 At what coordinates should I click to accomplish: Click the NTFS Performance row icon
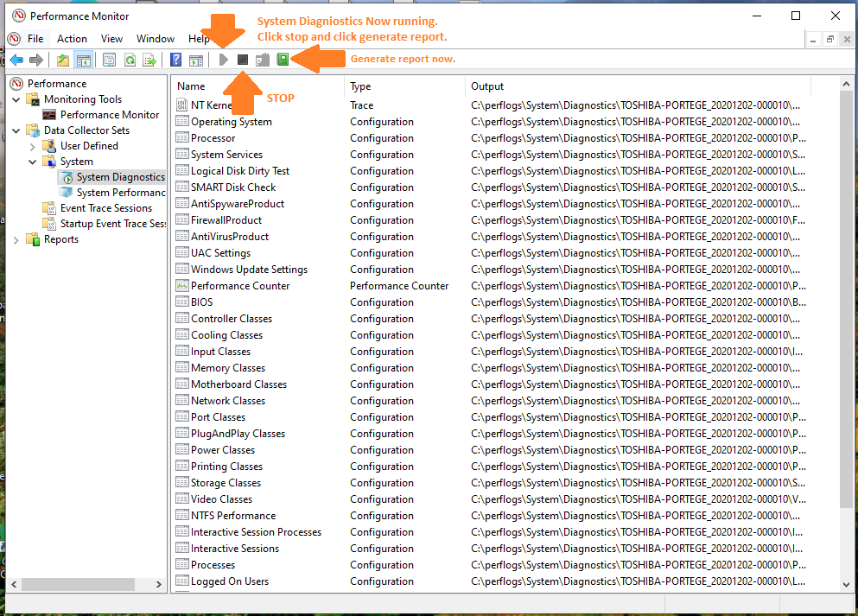[x=182, y=515]
